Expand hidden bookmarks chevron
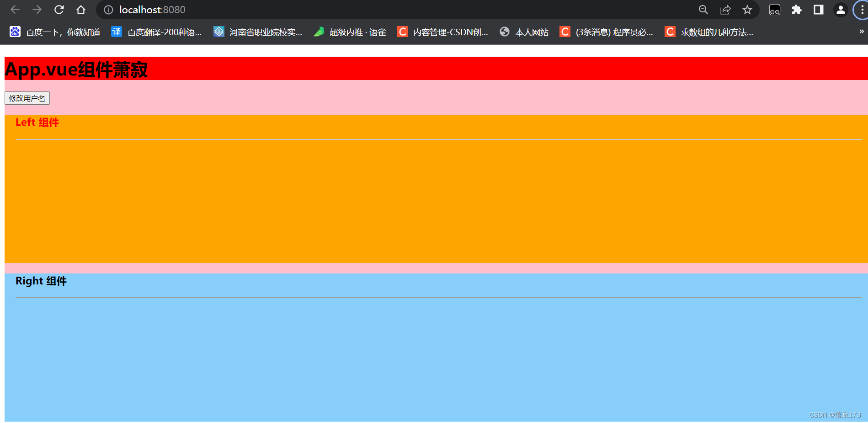 click(x=861, y=32)
